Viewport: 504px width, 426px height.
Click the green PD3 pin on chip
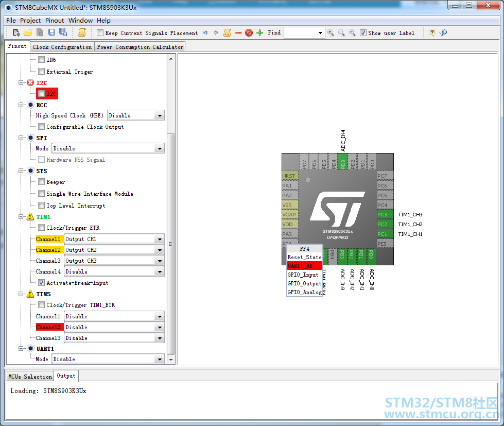[343, 162]
